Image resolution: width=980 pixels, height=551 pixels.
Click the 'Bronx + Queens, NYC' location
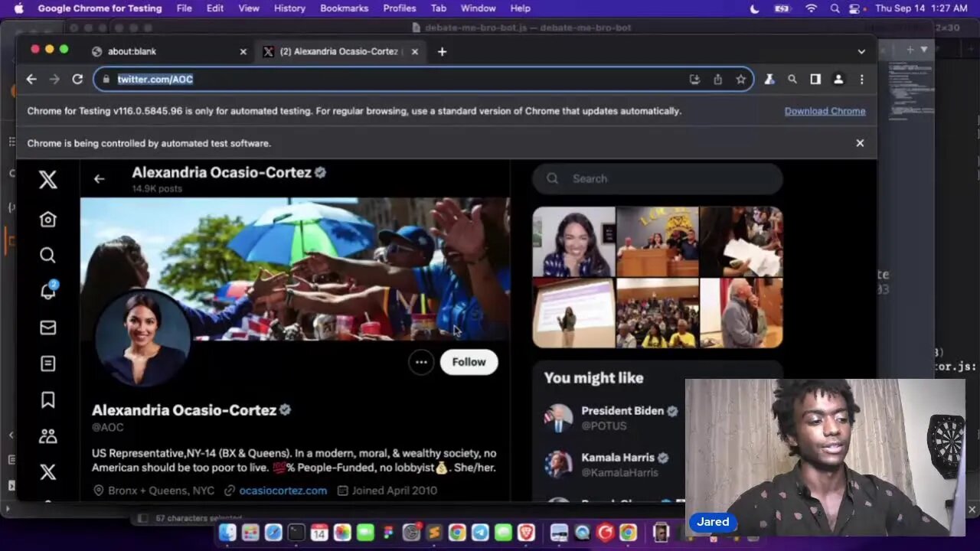pyautogui.click(x=161, y=491)
